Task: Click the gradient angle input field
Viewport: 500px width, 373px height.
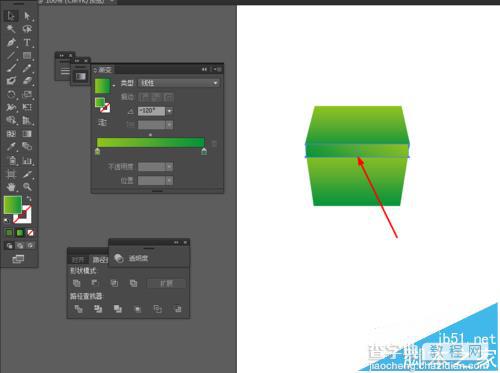Action: point(152,111)
